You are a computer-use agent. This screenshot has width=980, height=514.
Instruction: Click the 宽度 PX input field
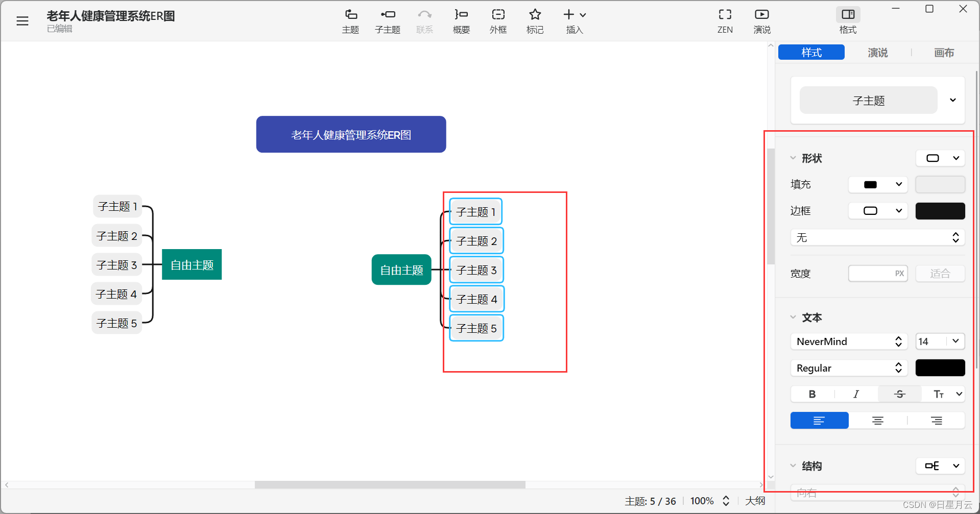coord(878,274)
